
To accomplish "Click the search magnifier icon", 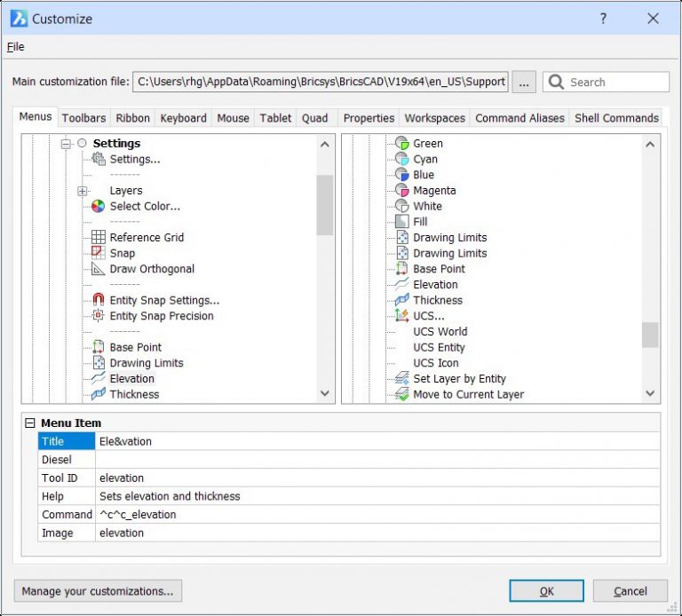I will tap(556, 82).
